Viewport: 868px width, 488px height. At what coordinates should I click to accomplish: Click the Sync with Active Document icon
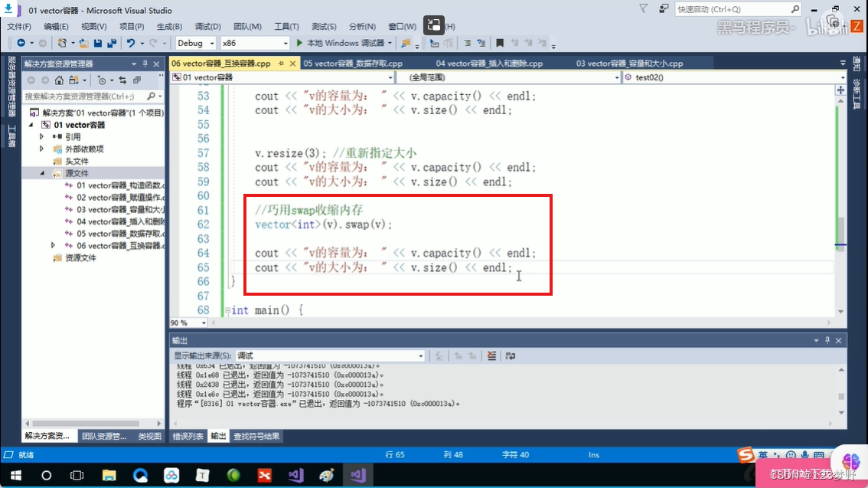click(122, 80)
